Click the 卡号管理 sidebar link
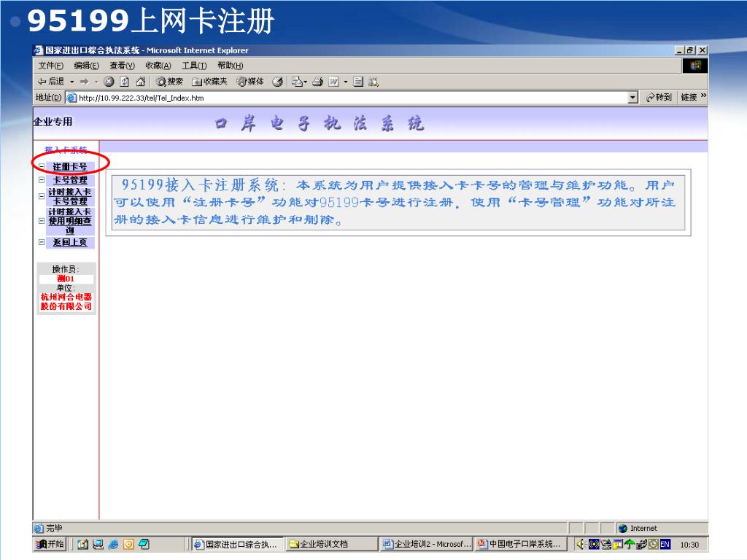Image resolution: width=747 pixels, height=560 pixels. (x=70, y=180)
